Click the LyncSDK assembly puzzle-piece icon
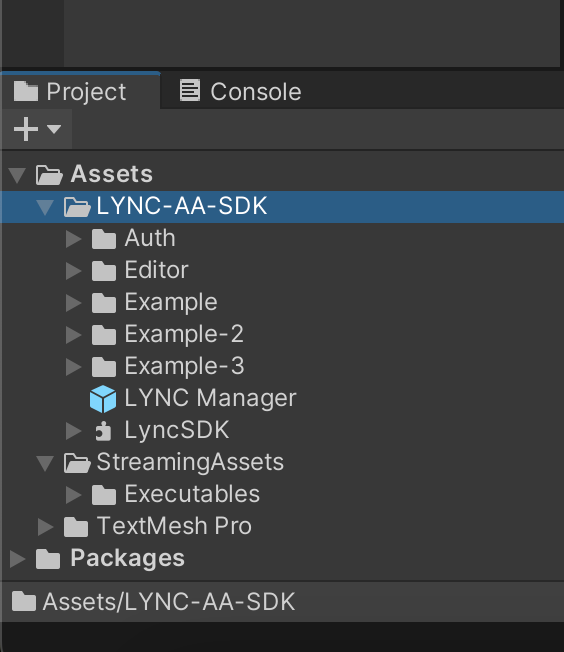Screen dimensions: 564x652 (103, 431)
